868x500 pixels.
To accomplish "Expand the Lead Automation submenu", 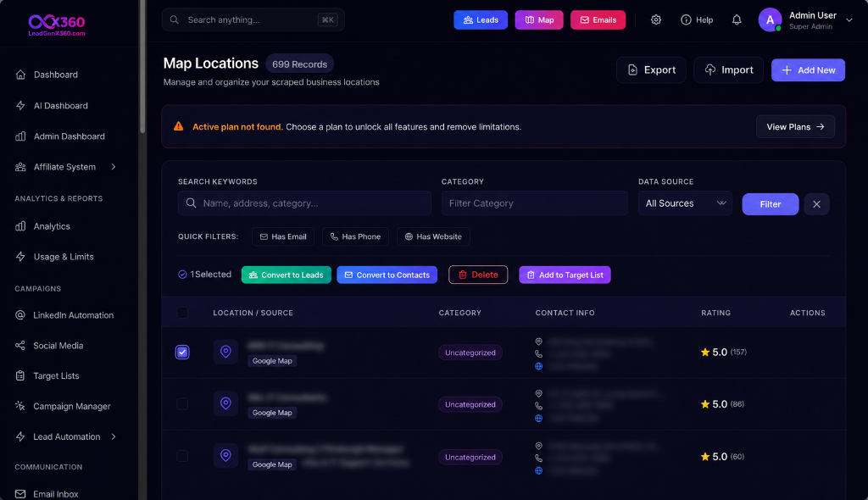I will [114, 436].
